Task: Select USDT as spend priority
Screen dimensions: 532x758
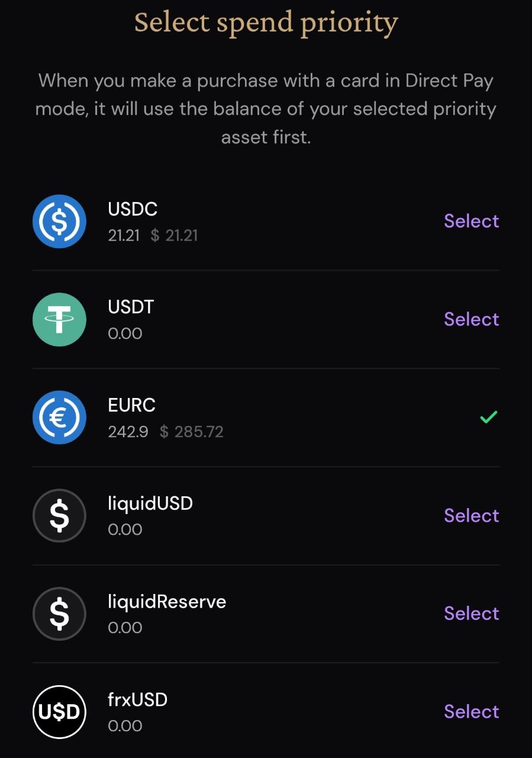Action: [472, 319]
